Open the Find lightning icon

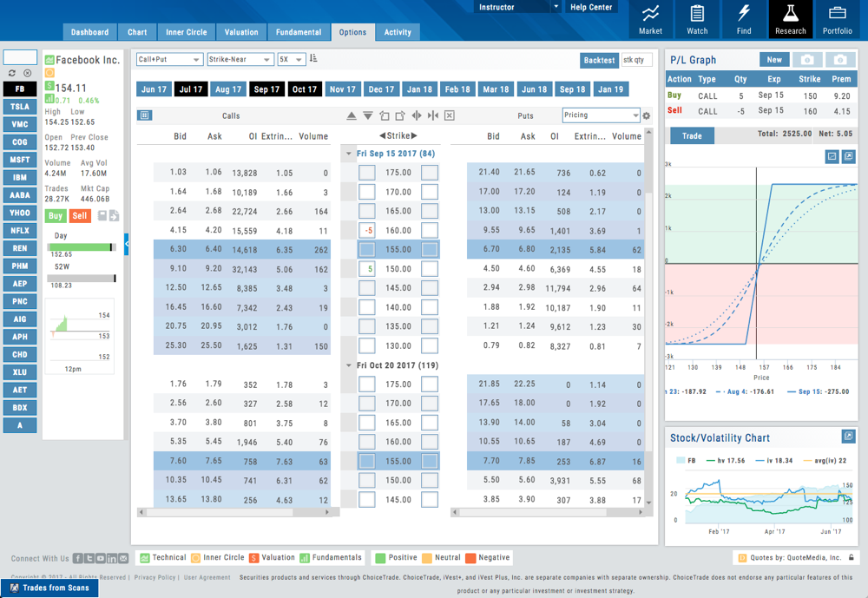tap(744, 19)
